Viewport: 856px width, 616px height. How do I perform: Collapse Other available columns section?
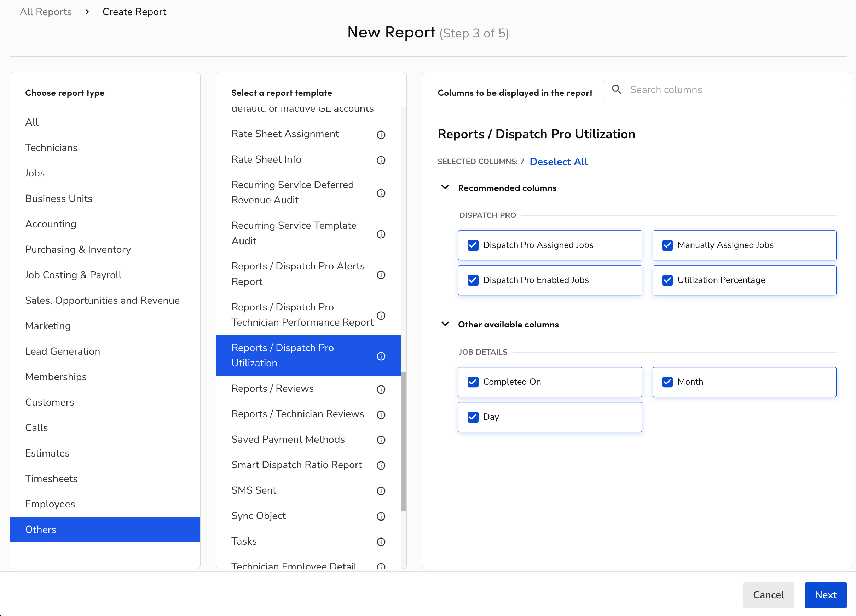point(445,324)
